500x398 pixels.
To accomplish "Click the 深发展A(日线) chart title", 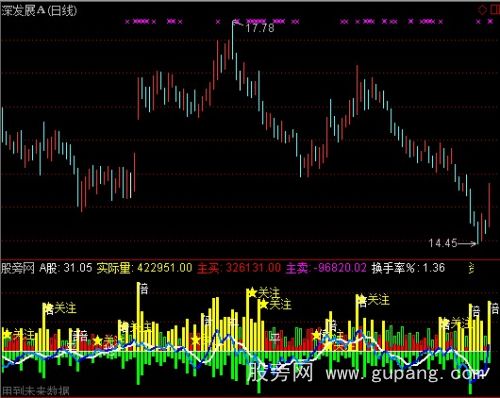I will point(39,11).
